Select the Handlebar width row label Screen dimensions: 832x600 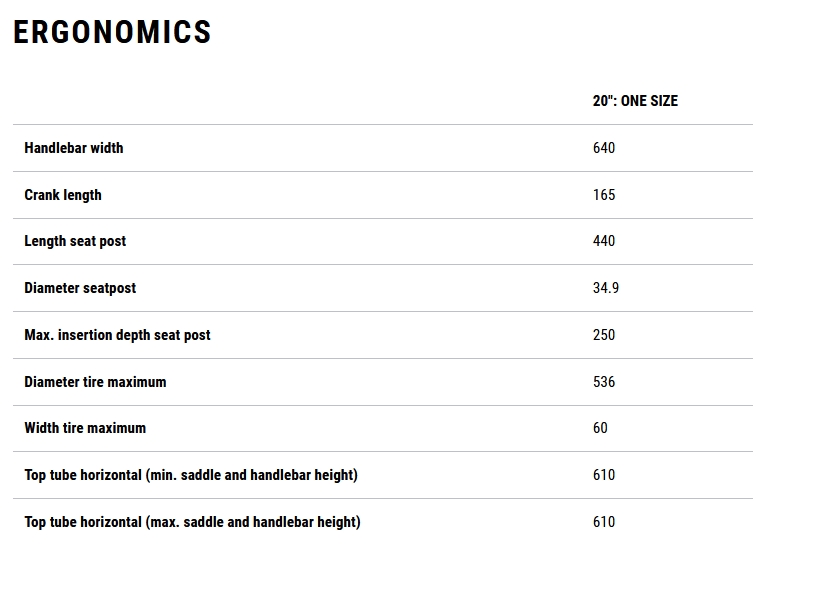tap(74, 148)
